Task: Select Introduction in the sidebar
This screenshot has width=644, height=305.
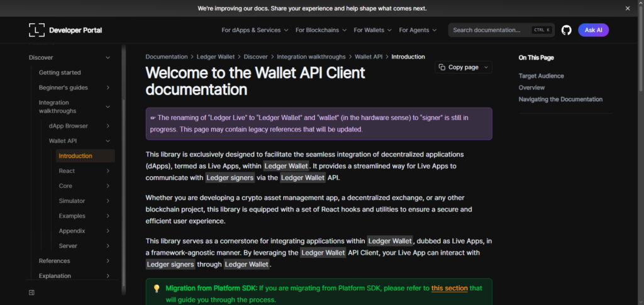Action: [x=85, y=156]
